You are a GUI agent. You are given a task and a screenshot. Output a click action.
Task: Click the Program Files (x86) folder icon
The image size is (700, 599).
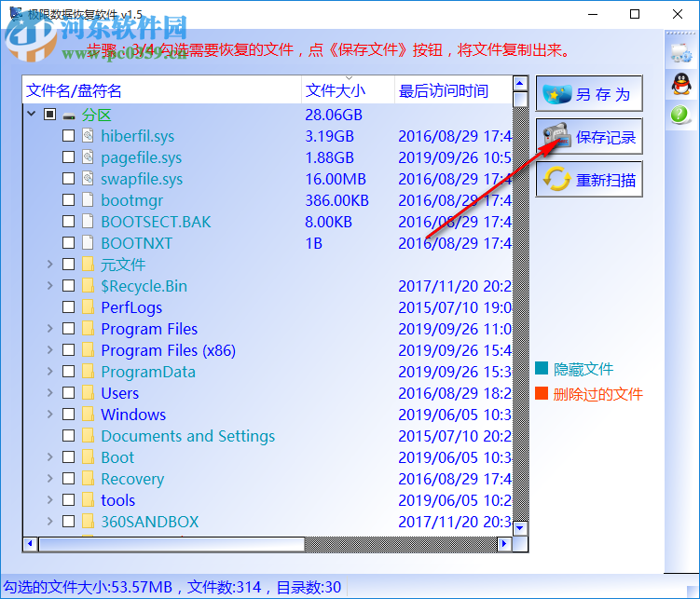88,349
